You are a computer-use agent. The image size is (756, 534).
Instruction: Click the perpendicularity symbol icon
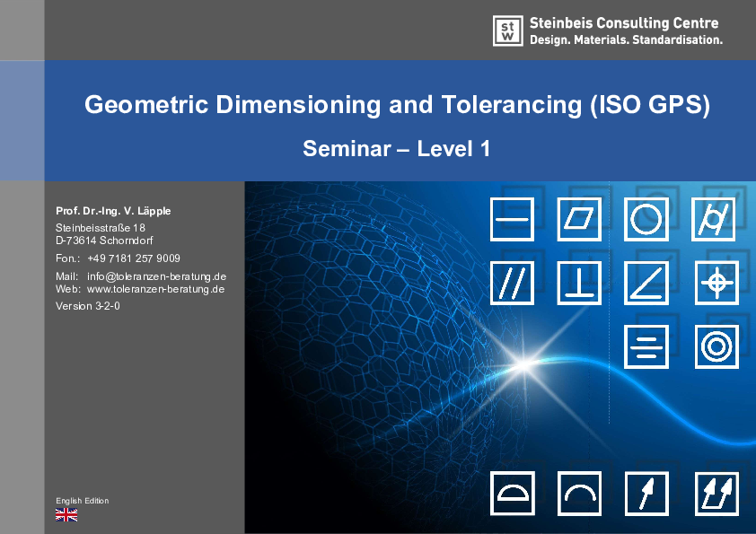pyautogui.click(x=579, y=283)
